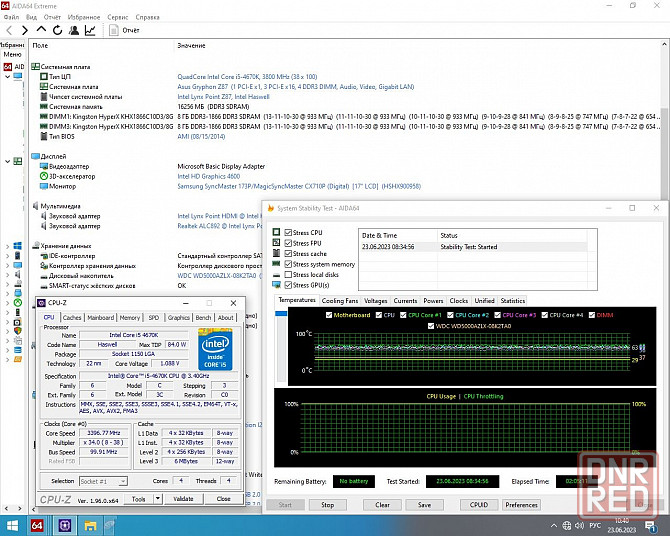The width and height of the screenshot is (670, 536).
Task: Open the graph chart icon in toolbar
Action: [x=90, y=31]
